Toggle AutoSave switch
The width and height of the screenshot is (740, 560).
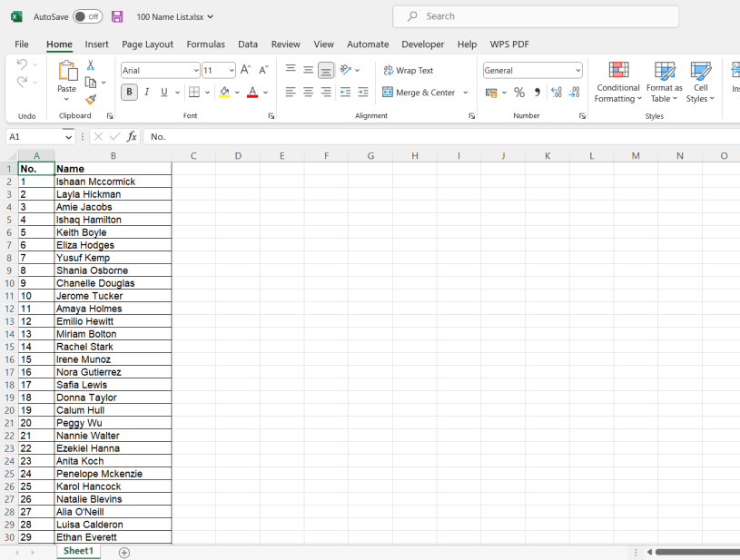pyautogui.click(x=88, y=17)
